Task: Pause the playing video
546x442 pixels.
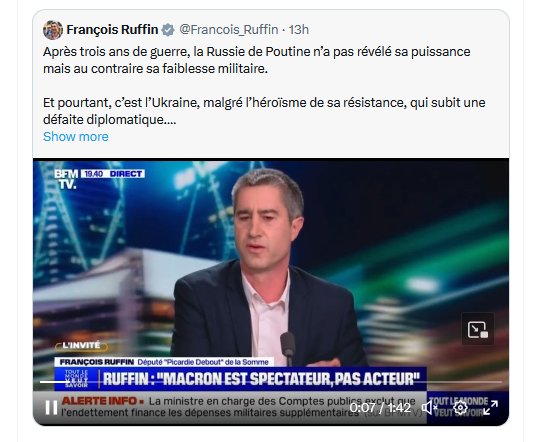Action: [51, 407]
